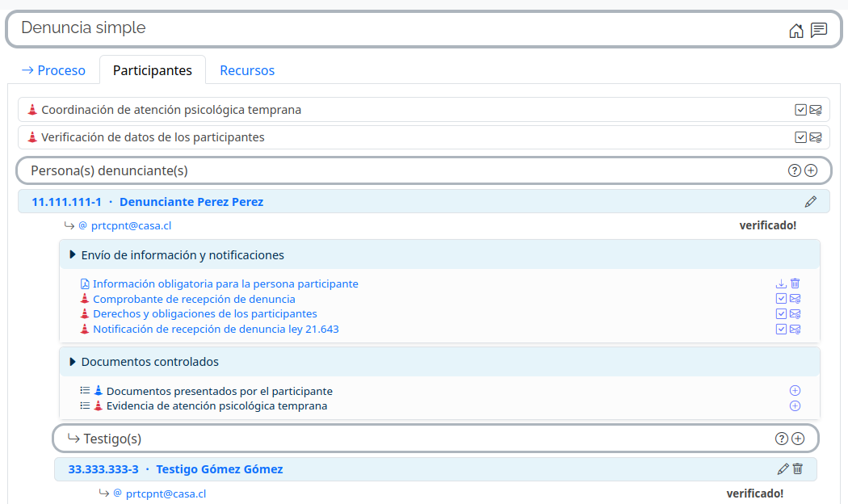The width and height of the screenshot is (848, 504).
Task: Send email for Comprobante de recepción de denuncia
Action: (796, 299)
